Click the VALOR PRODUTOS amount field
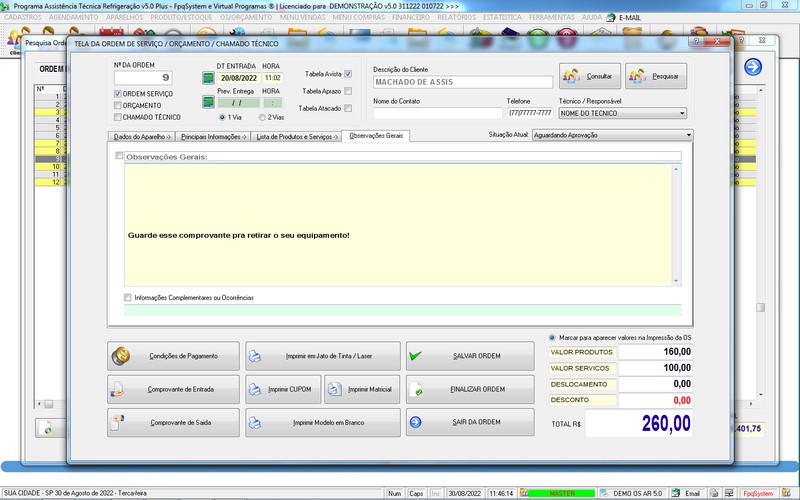 pos(656,352)
